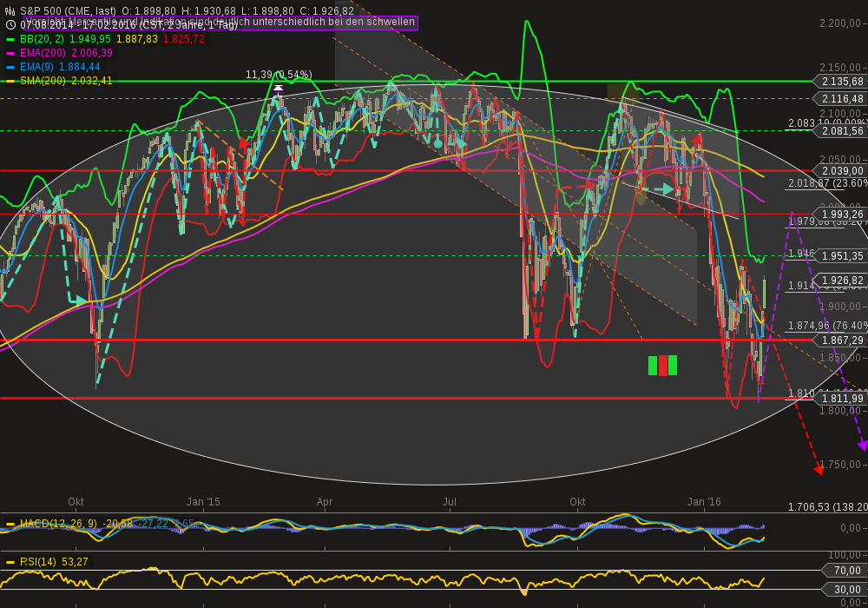
Task: Click the RSI(14) indicator label
Action: tap(37, 562)
